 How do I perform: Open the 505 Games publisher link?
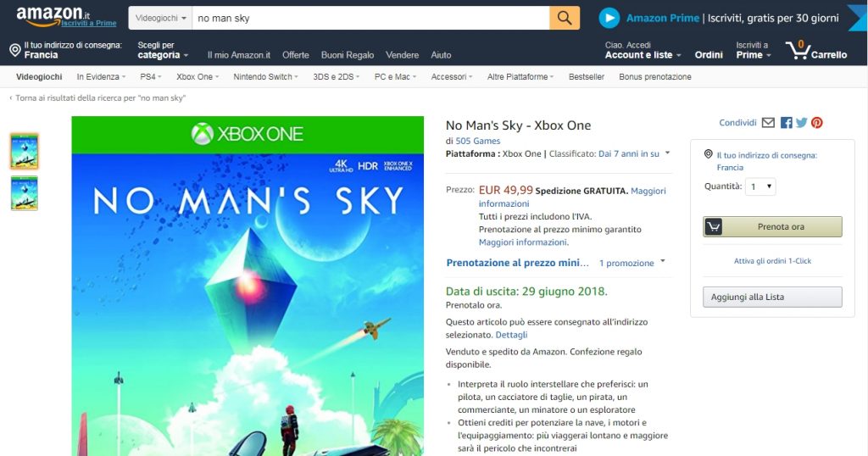478,141
